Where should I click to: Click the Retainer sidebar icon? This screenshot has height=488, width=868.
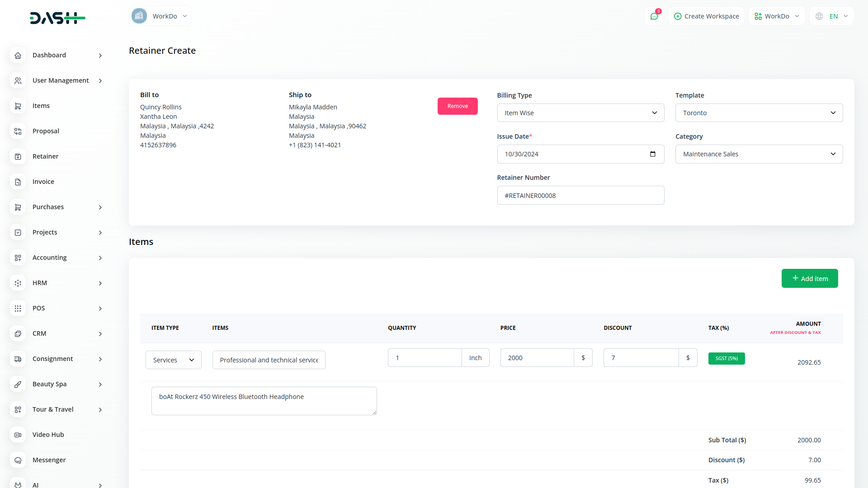18,156
